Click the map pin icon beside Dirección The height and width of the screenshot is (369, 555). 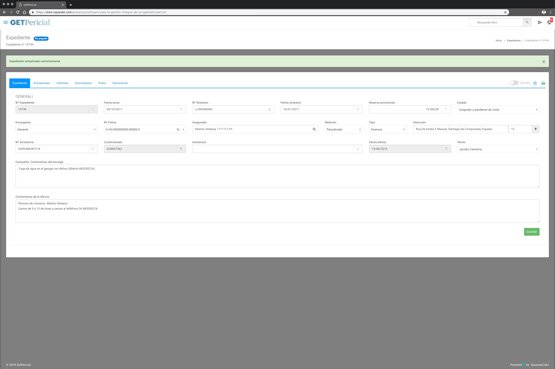(x=536, y=129)
